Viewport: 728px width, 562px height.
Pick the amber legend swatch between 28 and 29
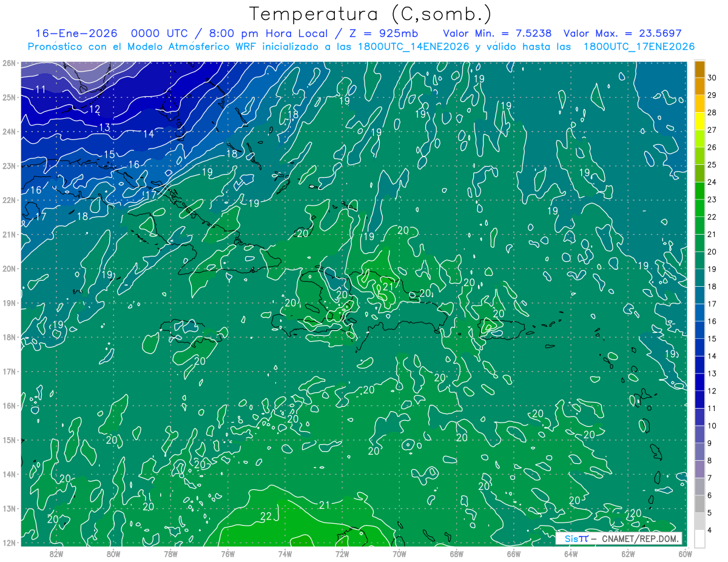click(x=699, y=104)
